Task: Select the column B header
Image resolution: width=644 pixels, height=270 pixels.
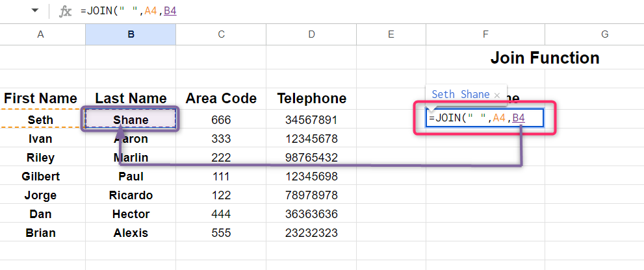Action: (x=131, y=34)
